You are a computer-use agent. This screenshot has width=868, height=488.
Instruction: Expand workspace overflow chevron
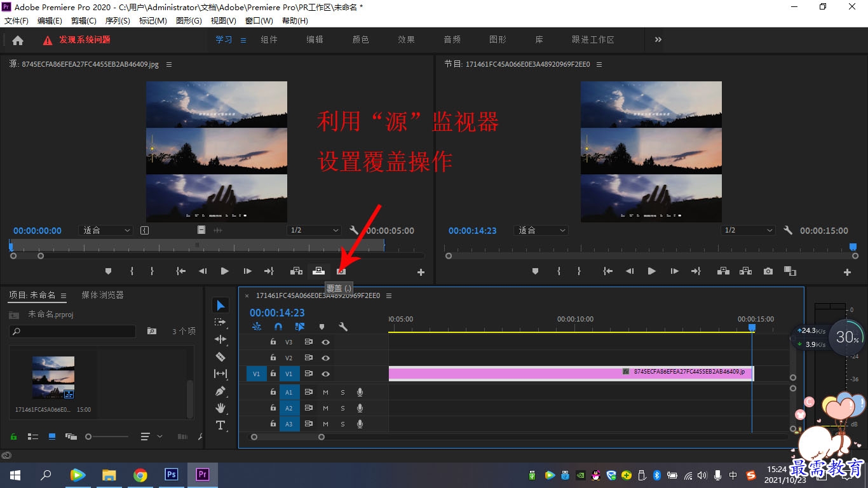coord(658,39)
